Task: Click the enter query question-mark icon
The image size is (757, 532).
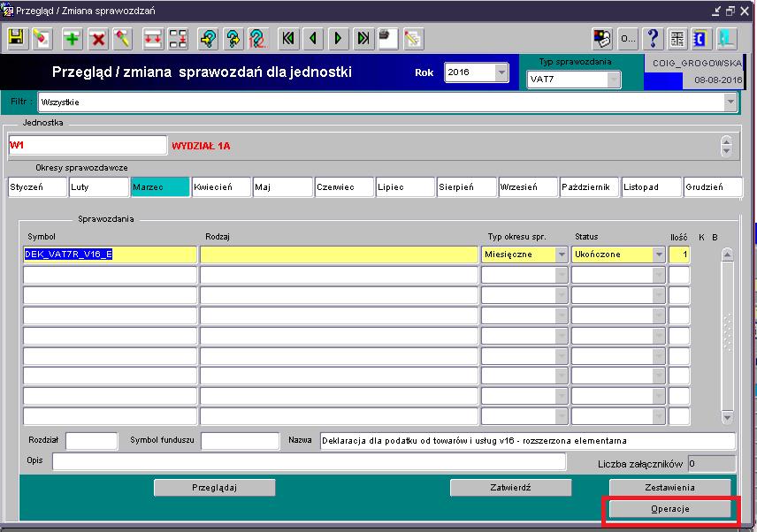Action: [208, 39]
